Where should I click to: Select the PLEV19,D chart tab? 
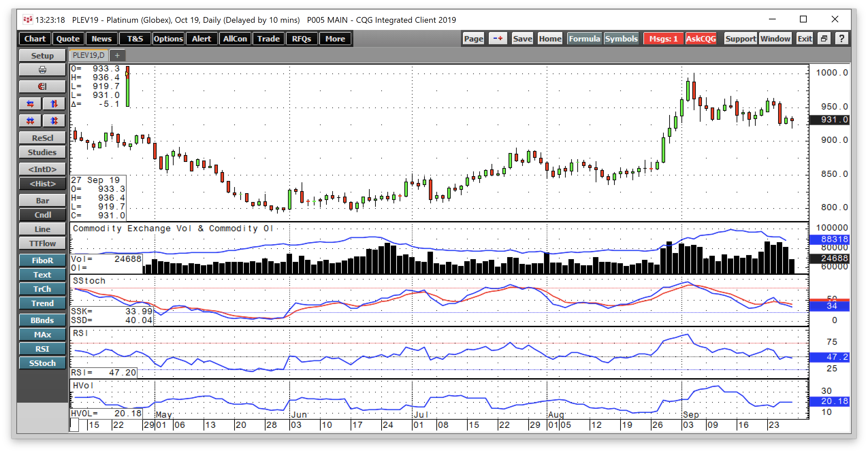point(89,55)
